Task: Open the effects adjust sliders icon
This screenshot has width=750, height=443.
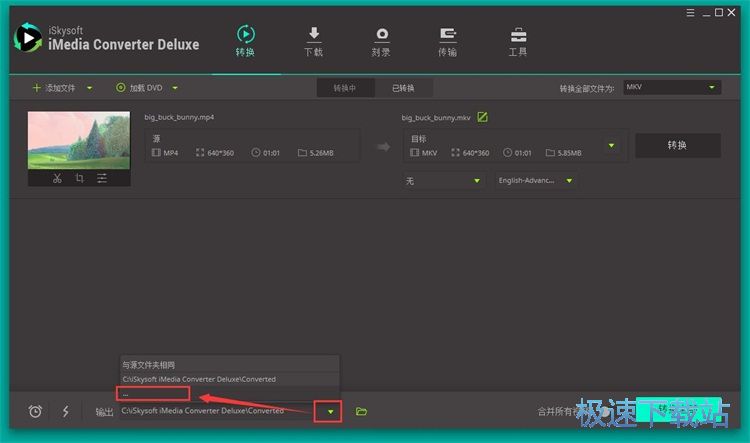Action: point(102,178)
